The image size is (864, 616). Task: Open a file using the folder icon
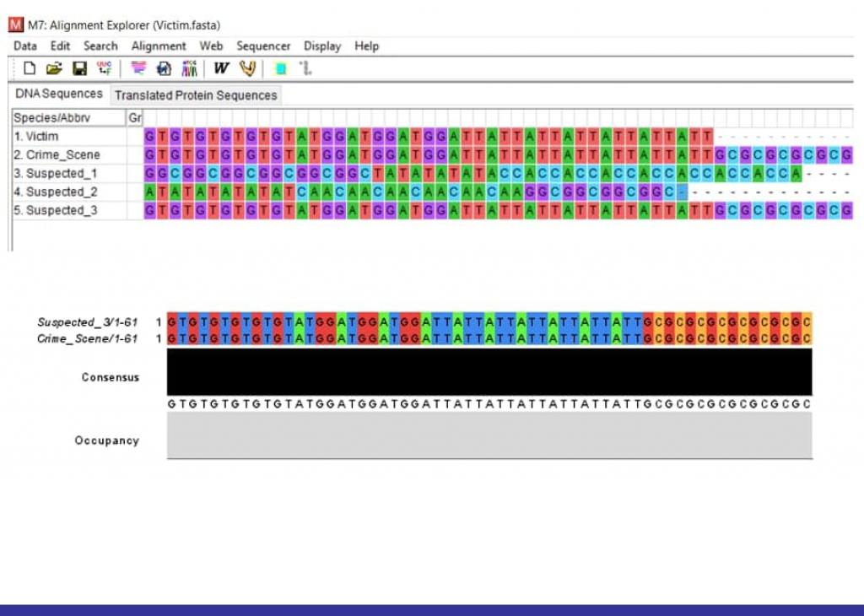click(x=54, y=68)
